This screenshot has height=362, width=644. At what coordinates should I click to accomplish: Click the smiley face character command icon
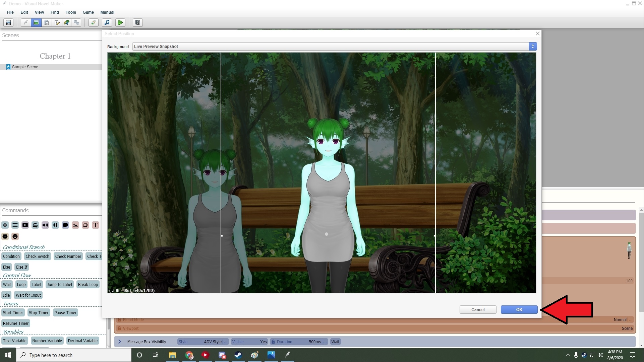tap(15, 236)
